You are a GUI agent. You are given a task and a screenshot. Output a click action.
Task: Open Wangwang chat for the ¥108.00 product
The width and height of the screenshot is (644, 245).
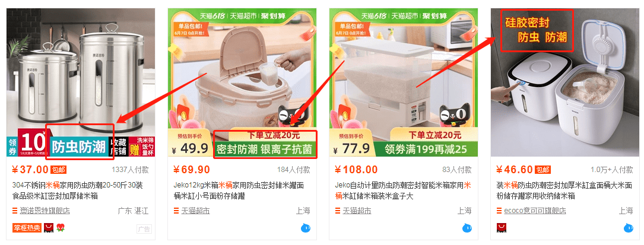[x=467, y=228]
